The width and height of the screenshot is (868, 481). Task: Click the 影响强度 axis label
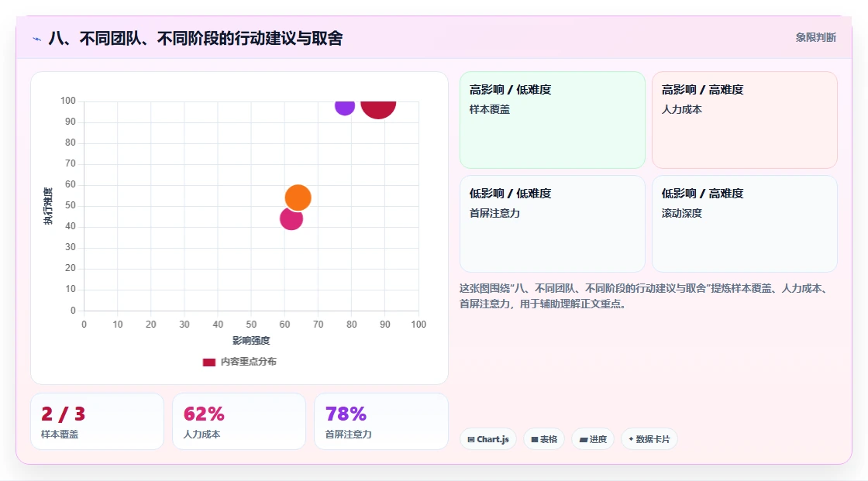pyautogui.click(x=251, y=340)
